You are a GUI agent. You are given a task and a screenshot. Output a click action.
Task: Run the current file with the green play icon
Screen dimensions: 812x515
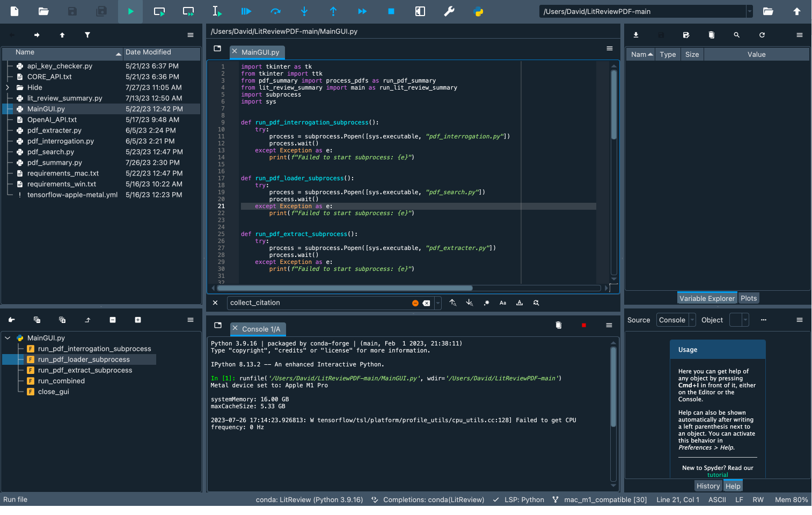tap(130, 11)
